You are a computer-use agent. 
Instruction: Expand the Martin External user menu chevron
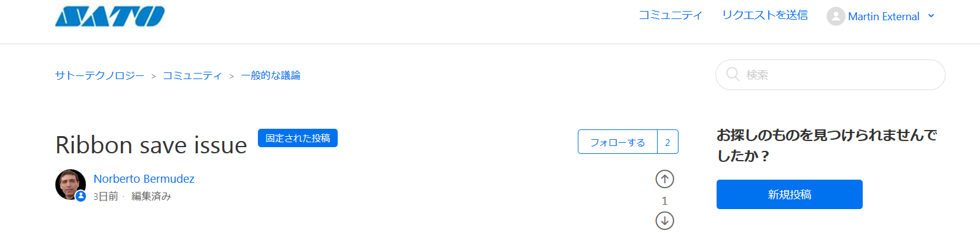(x=931, y=16)
